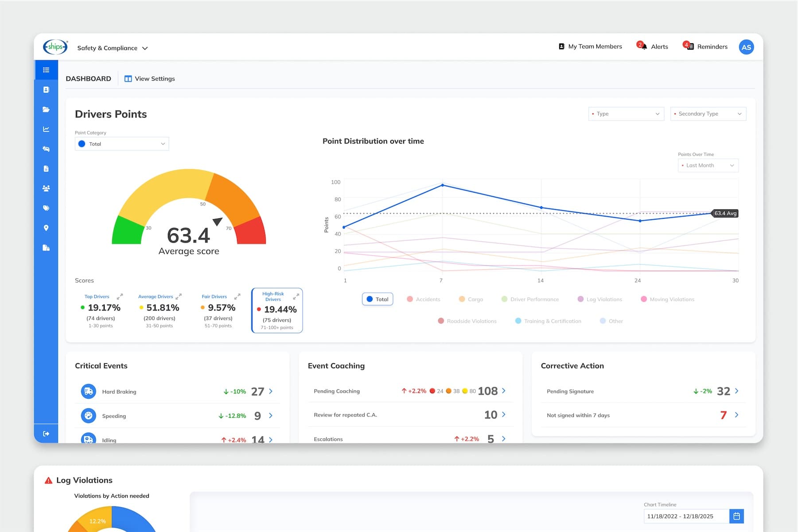Open the Type dropdown
Image resolution: width=798 pixels, height=532 pixels.
coord(627,114)
